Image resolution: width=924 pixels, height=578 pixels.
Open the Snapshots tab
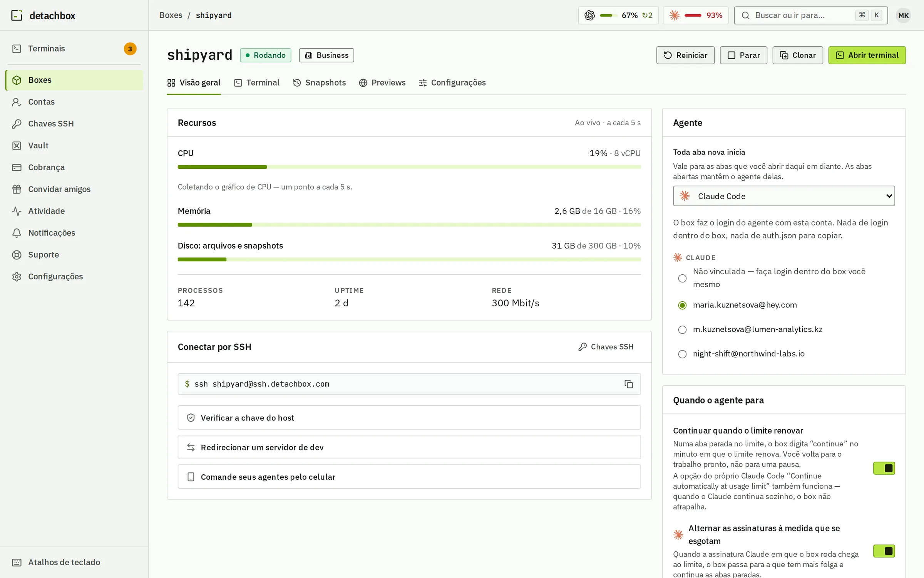(320, 83)
